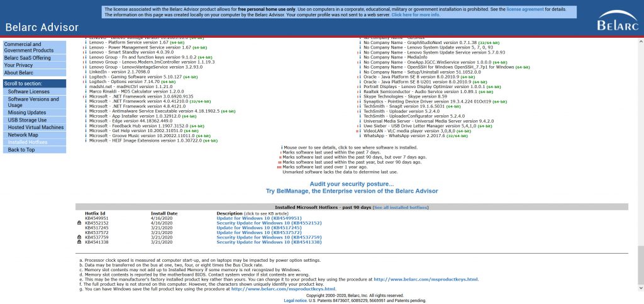
Task: Open Update for Windows 10 KB4537572 article
Action: (x=259, y=232)
